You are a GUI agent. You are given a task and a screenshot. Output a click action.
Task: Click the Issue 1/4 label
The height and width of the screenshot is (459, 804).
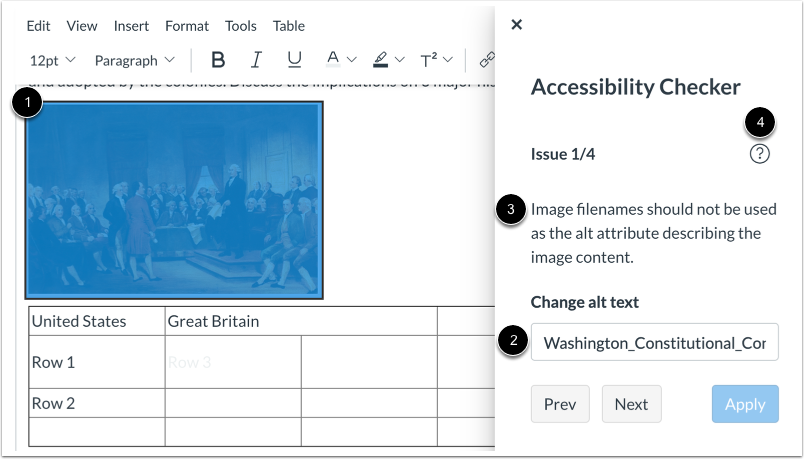[x=562, y=154]
